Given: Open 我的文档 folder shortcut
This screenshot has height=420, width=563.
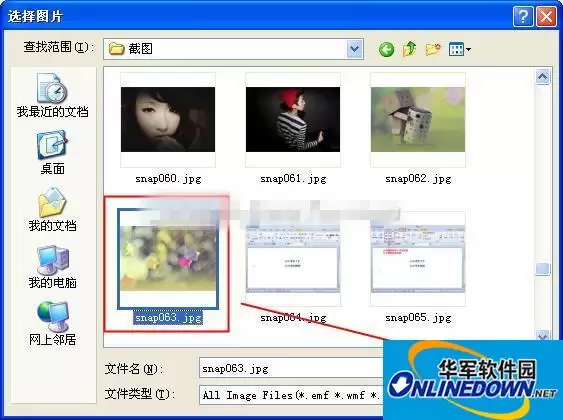Looking at the screenshot, I should [x=52, y=209].
